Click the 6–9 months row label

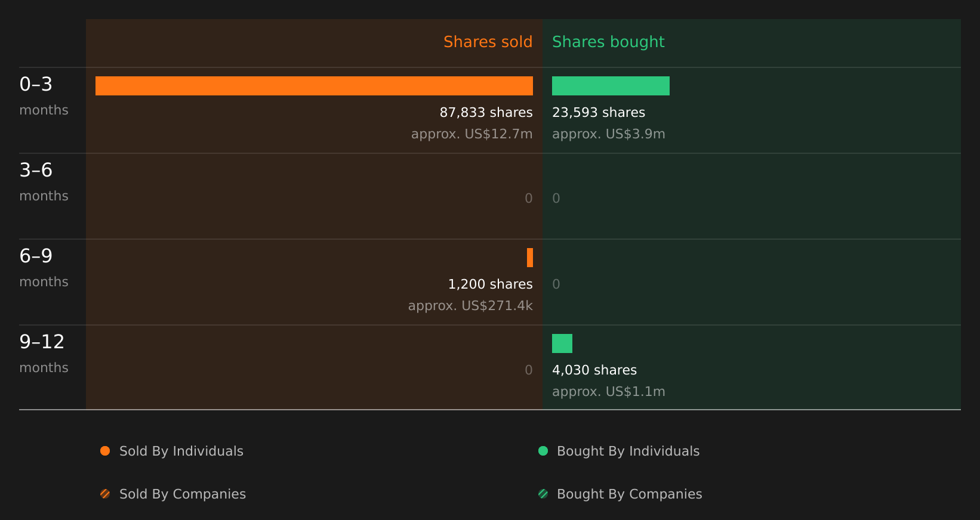coord(44,268)
